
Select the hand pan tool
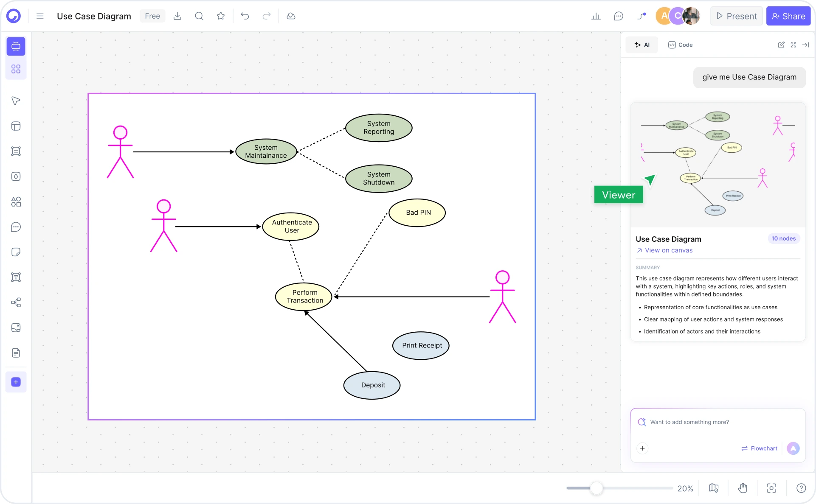coord(742,488)
